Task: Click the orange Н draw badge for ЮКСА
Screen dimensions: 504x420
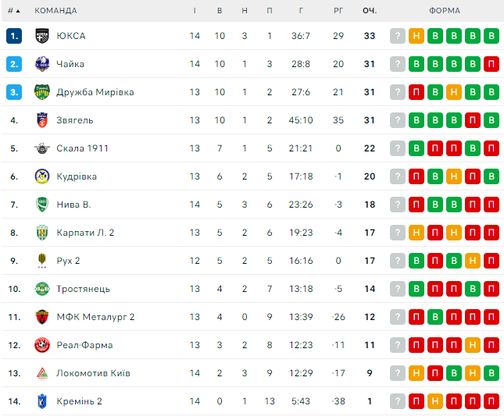Action: click(x=416, y=36)
